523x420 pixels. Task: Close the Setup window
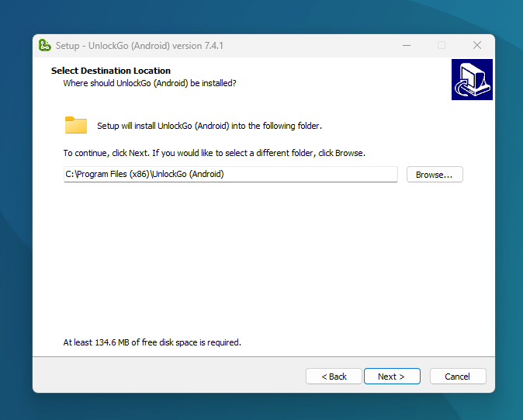(x=477, y=45)
